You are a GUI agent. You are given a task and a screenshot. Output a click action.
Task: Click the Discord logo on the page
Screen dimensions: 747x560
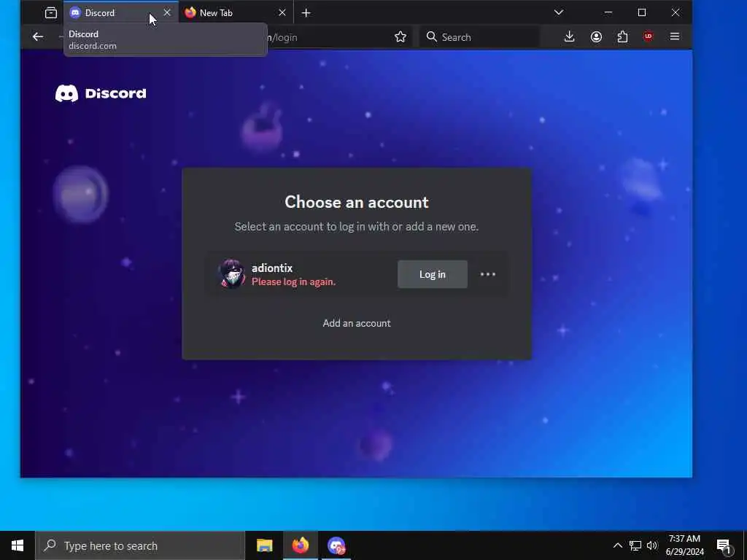point(101,93)
